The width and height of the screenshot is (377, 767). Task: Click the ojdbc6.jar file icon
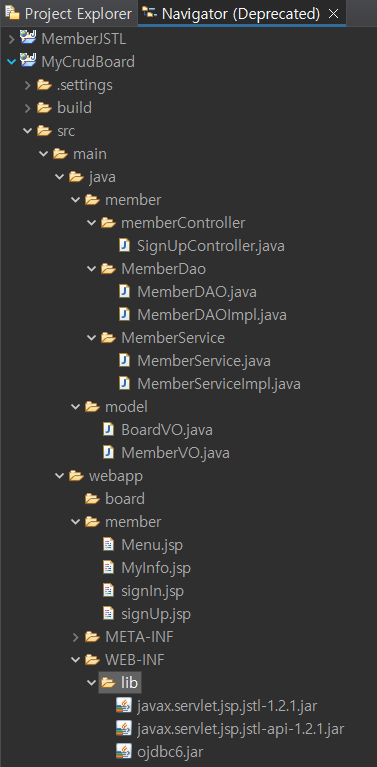[x=124, y=751]
